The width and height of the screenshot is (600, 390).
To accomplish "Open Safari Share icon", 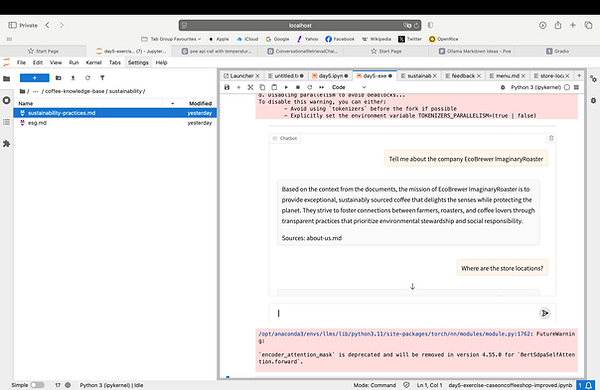I will click(x=558, y=25).
